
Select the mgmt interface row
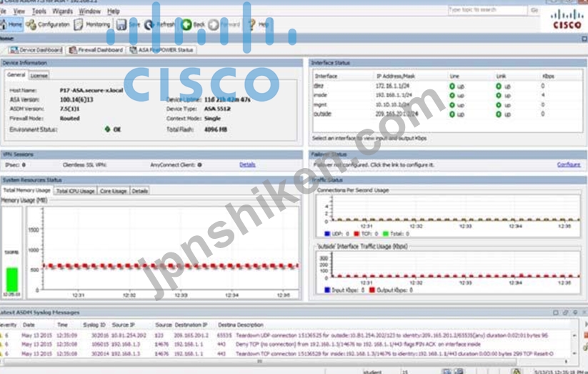pos(447,105)
